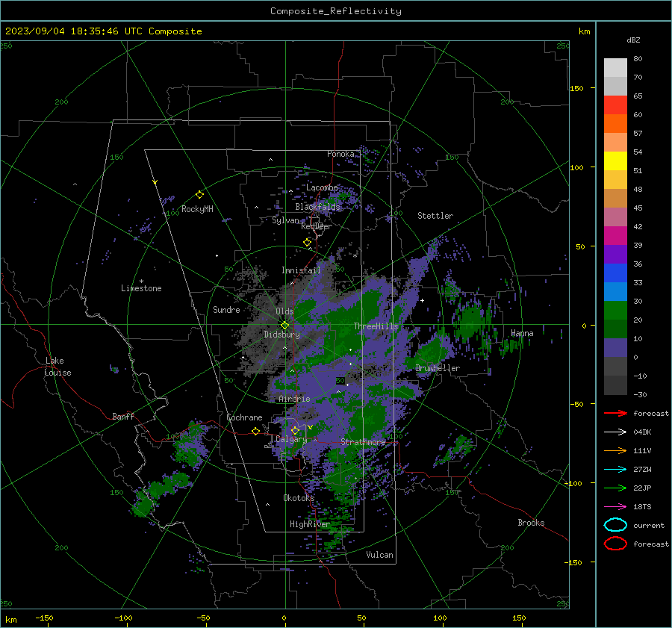This screenshot has height=628, width=672.
Task: Click the Innisfail label
Action: point(301,270)
